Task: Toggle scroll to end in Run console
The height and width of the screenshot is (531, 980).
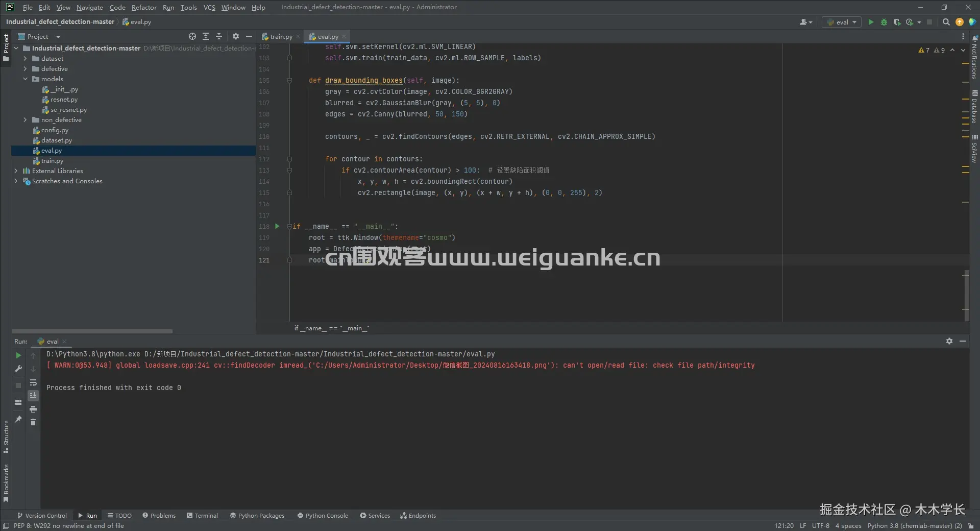Action: tap(33, 396)
